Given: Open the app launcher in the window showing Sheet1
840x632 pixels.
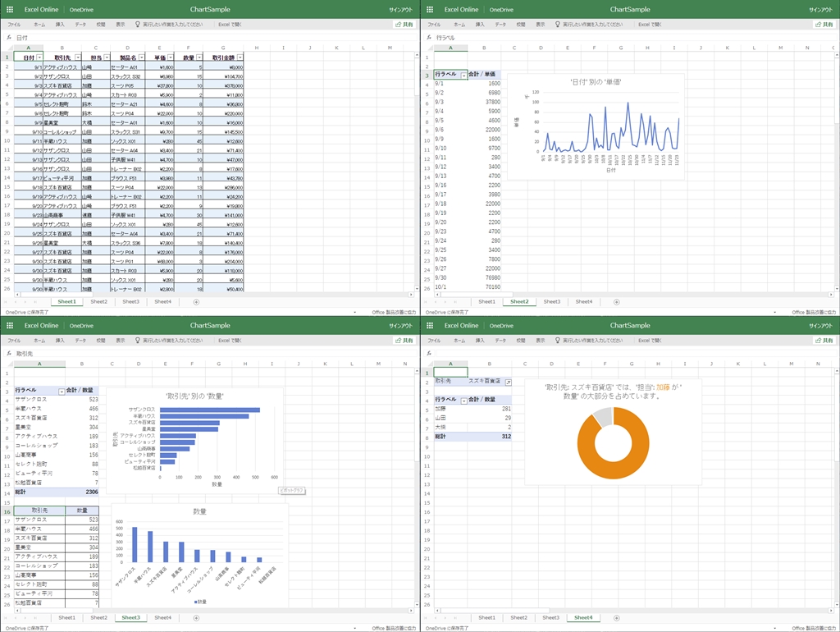Looking at the screenshot, I should (10, 10).
